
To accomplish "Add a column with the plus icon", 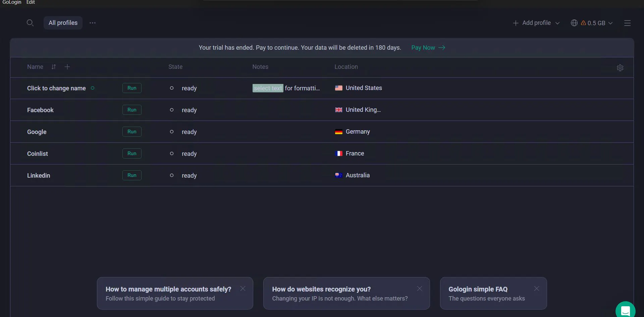I will tap(67, 67).
